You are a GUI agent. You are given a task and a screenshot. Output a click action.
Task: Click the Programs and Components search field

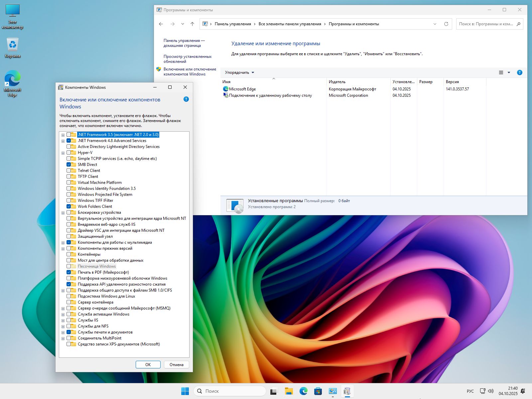pyautogui.click(x=486, y=24)
